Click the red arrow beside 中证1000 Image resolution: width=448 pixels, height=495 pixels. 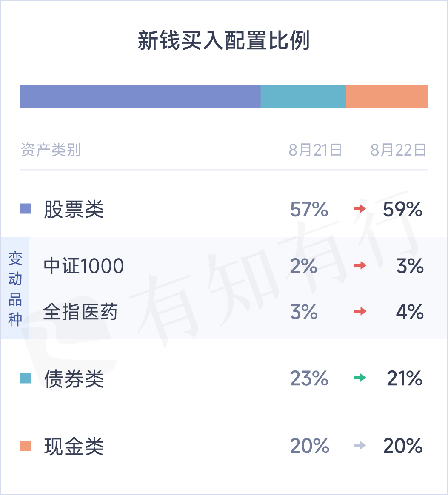(x=360, y=266)
